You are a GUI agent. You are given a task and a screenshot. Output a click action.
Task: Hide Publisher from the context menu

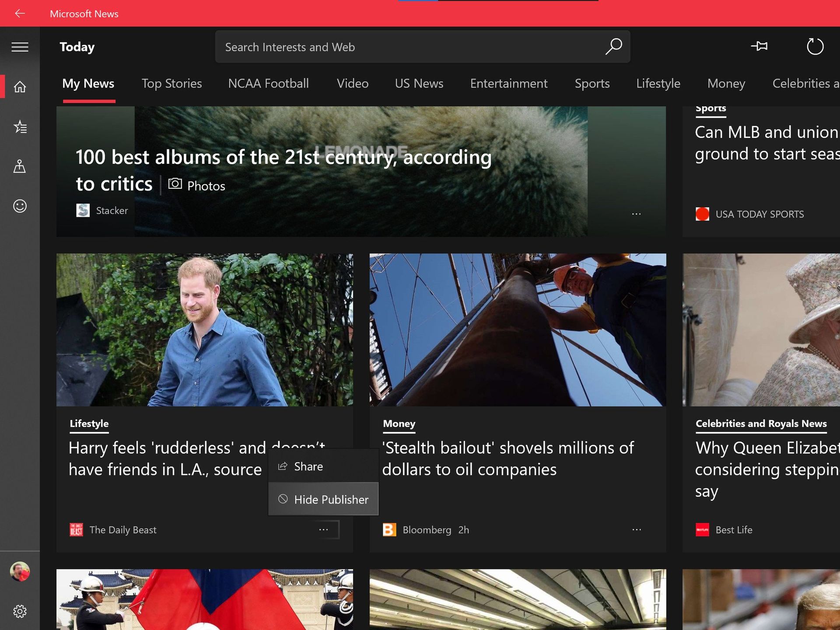click(x=331, y=499)
